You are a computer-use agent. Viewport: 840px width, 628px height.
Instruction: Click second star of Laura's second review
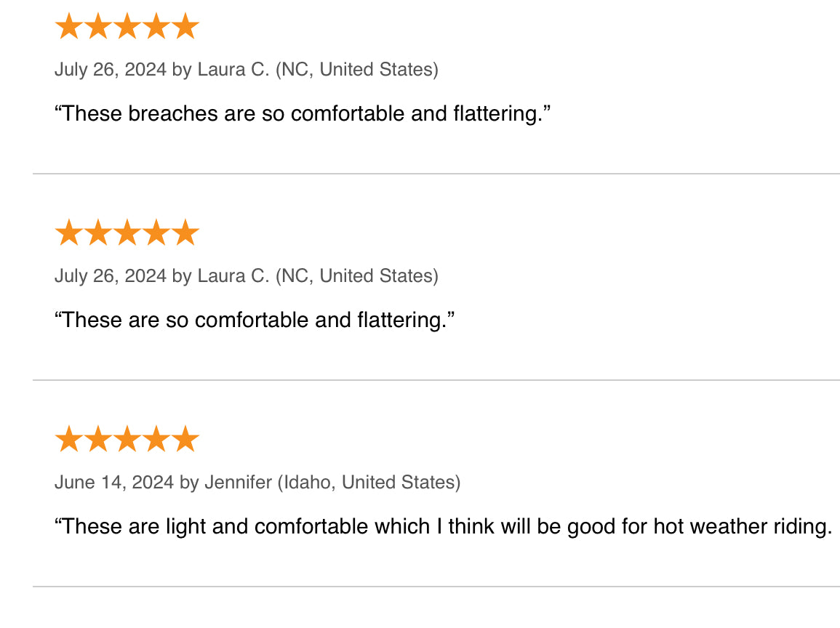98,233
